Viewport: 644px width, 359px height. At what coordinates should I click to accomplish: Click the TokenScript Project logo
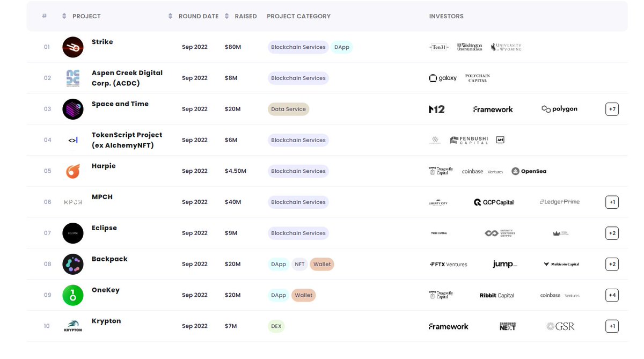(x=73, y=140)
